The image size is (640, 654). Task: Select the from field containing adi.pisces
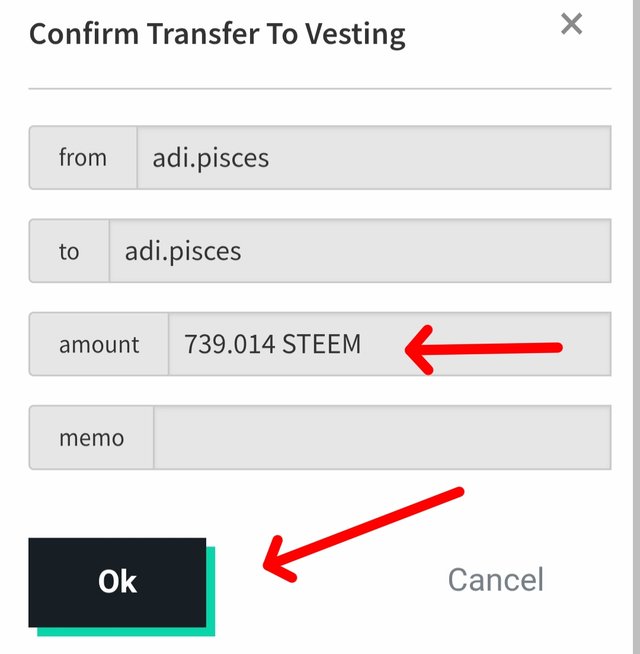point(372,157)
